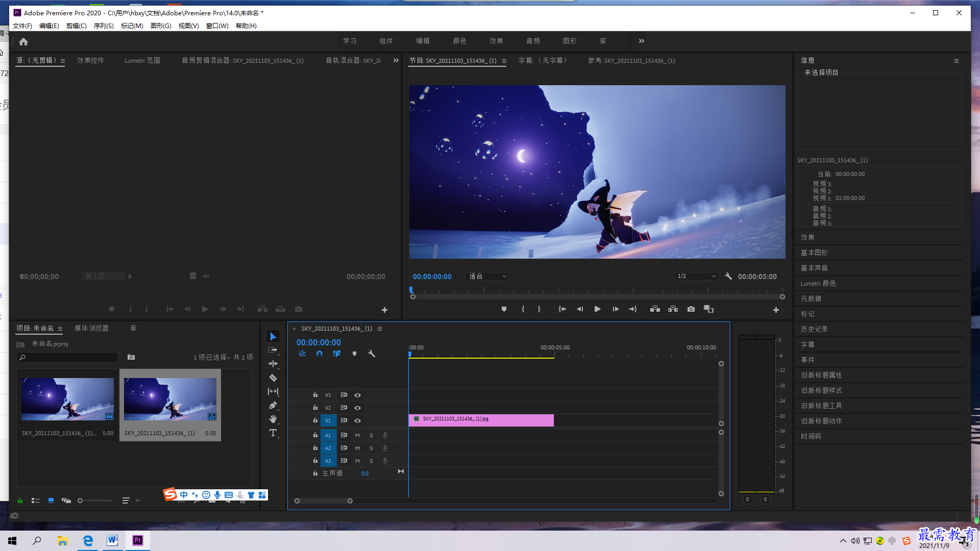Open Comparison View in program monitor

[708, 309]
